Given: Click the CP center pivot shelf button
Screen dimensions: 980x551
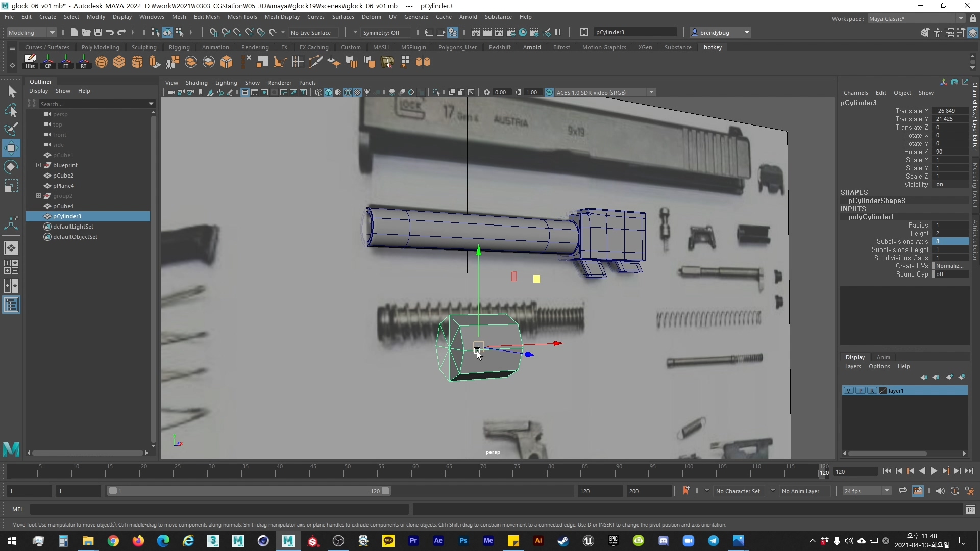Looking at the screenshot, I should pyautogui.click(x=48, y=62).
